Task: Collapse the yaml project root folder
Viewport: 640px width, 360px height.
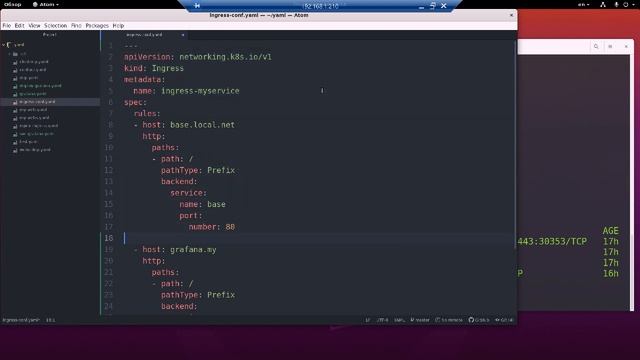Action: point(3,44)
